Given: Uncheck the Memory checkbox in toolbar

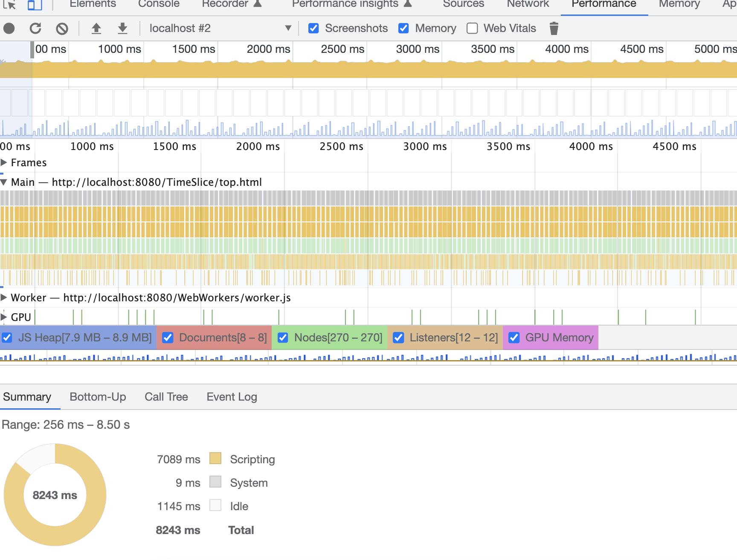Looking at the screenshot, I should pos(403,29).
